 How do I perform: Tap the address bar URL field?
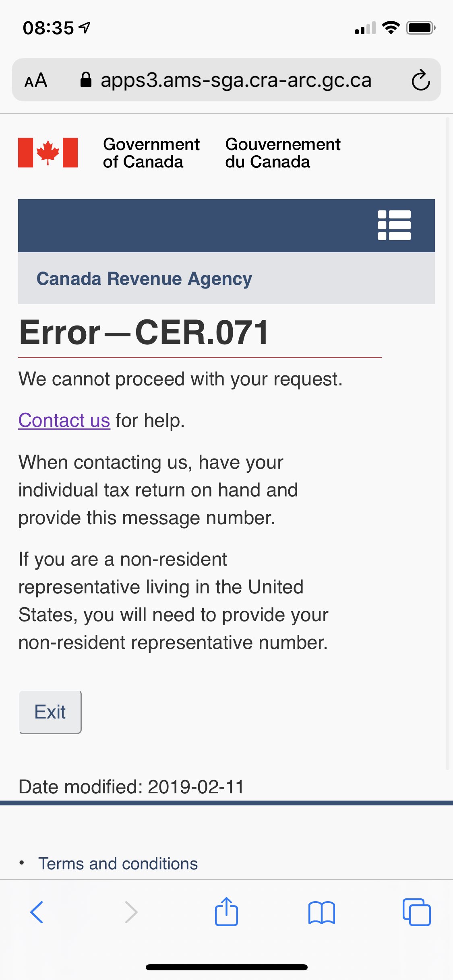[236, 80]
